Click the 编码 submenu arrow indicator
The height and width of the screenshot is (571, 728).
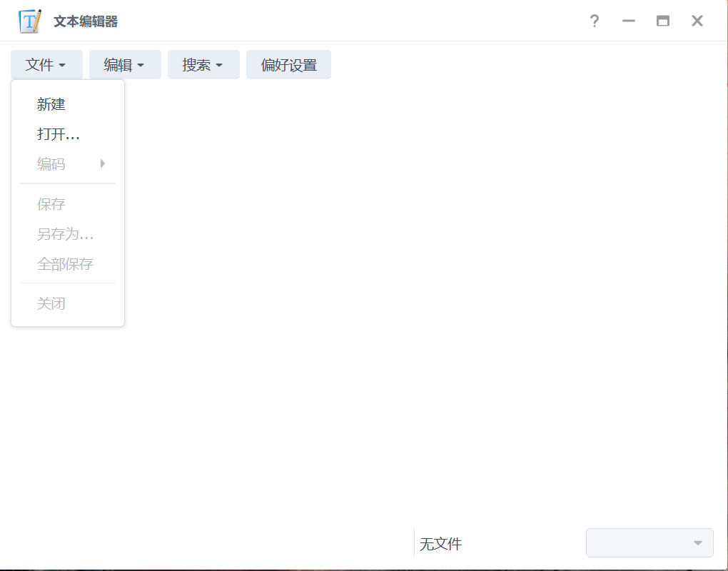pyautogui.click(x=102, y=163)
